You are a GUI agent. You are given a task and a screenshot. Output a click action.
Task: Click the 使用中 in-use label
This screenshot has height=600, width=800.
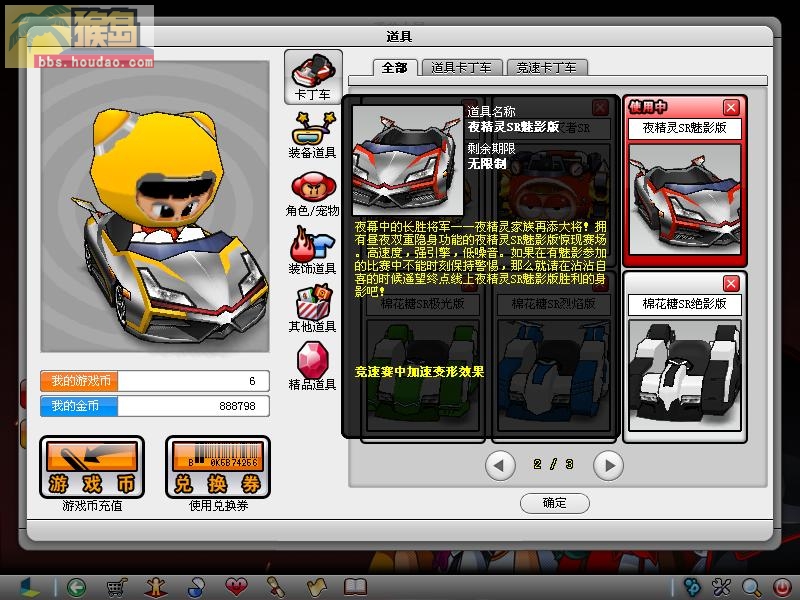click(647, 107)
